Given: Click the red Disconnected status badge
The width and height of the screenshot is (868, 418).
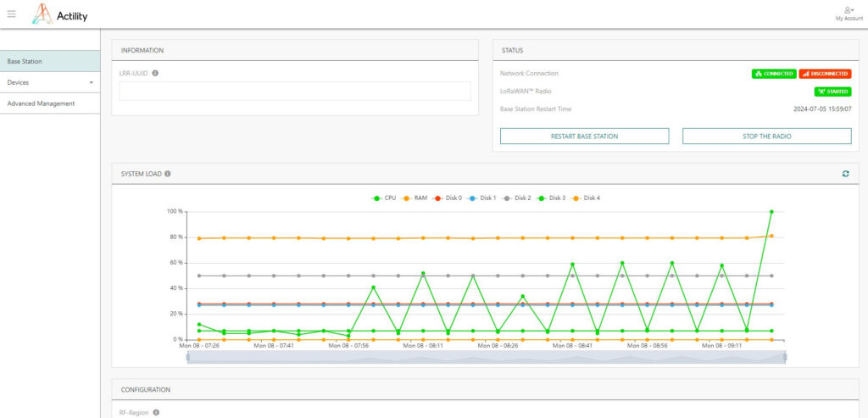Looking at the screenshot, I should (x=825, y=74).
